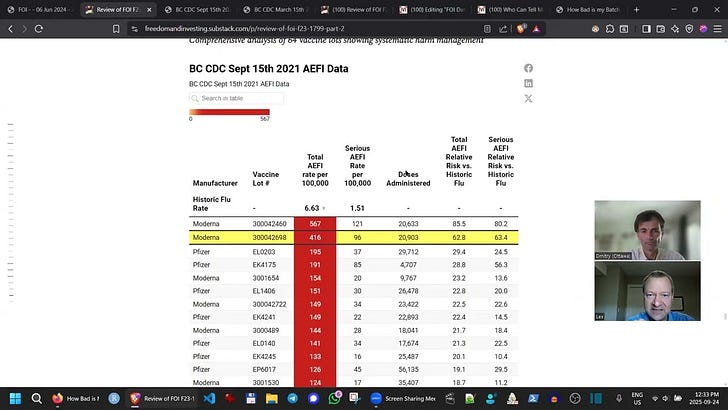This screenshot has width=728, height=410.
Task: Click the red color scale legend bar
Action: pos(229,112)
